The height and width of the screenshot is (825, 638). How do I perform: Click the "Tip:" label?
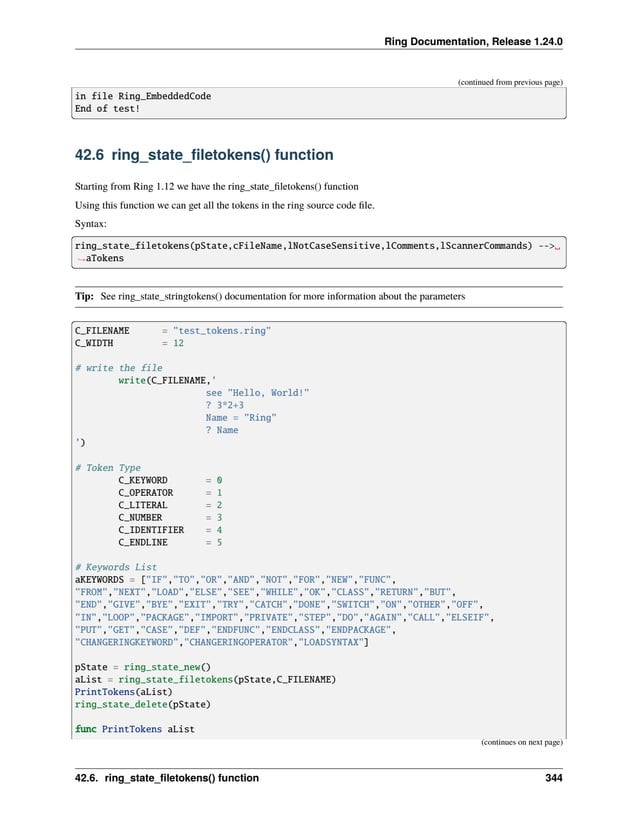[84, 296]
